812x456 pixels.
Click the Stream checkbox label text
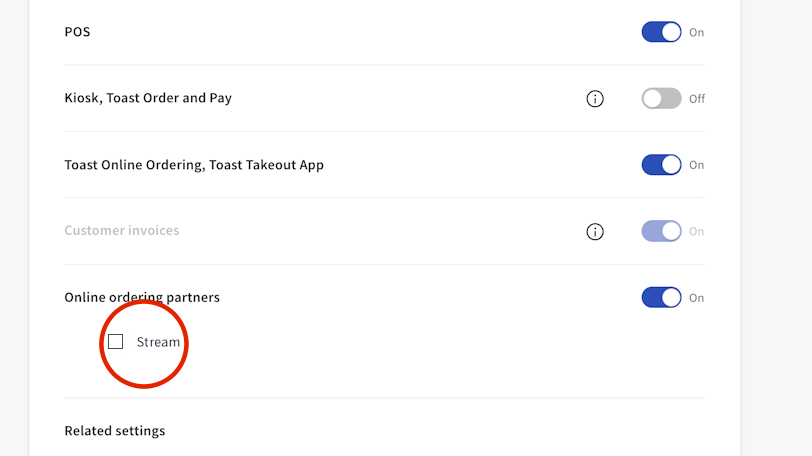pos(158,342)
